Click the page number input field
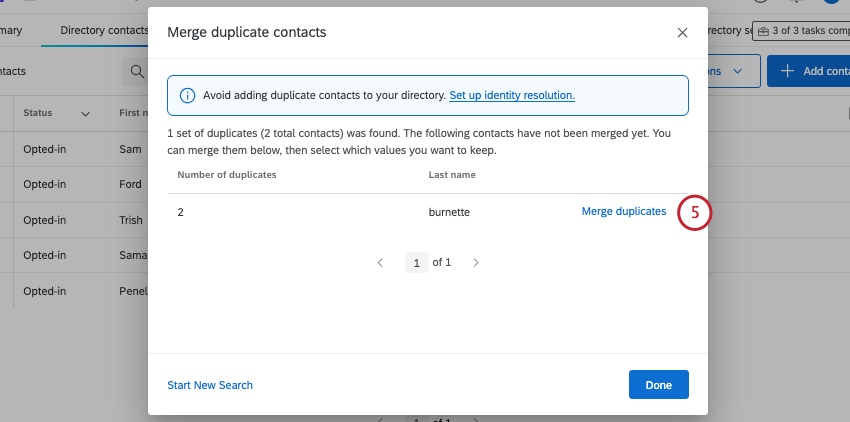 coord(417,263)
